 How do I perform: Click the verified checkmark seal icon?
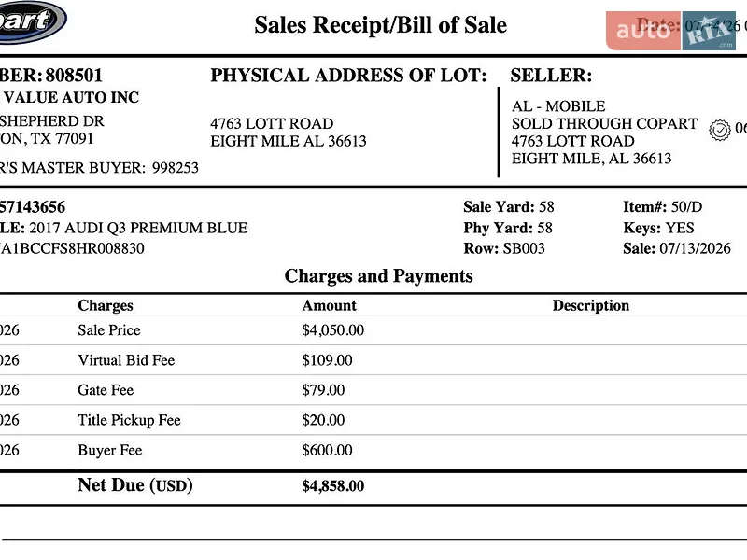[x=719, y=130]
